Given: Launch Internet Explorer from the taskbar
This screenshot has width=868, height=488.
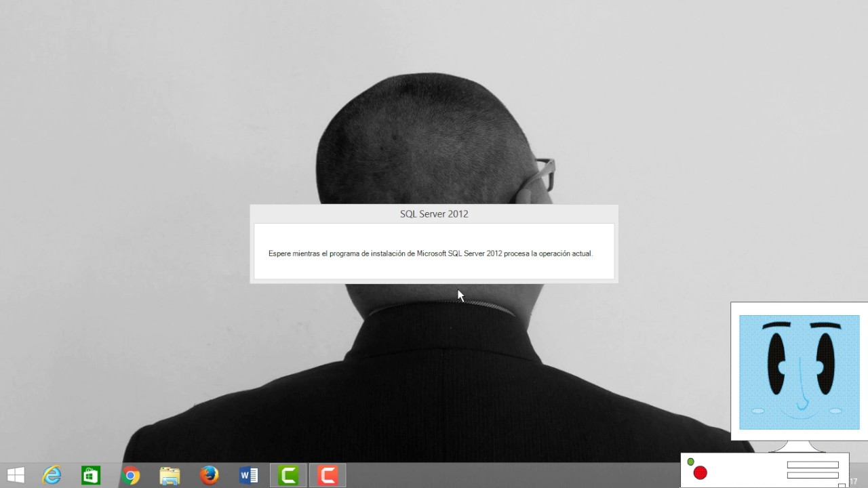Looking at the screenshot, I should tap(52, 476).
